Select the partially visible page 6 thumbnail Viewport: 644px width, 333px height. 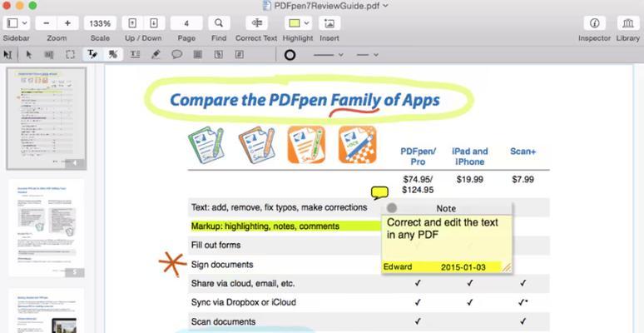click(47, 311)
